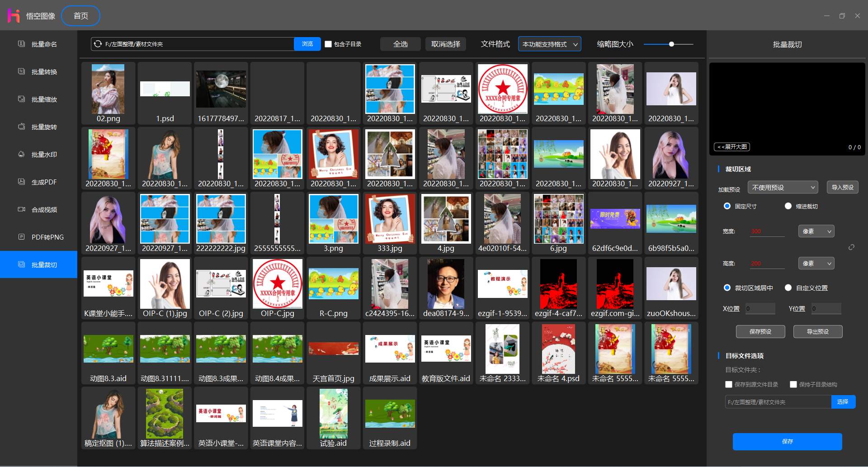
Task: Click the batch rename sidebar icon
Action: (x=21, y=44)
